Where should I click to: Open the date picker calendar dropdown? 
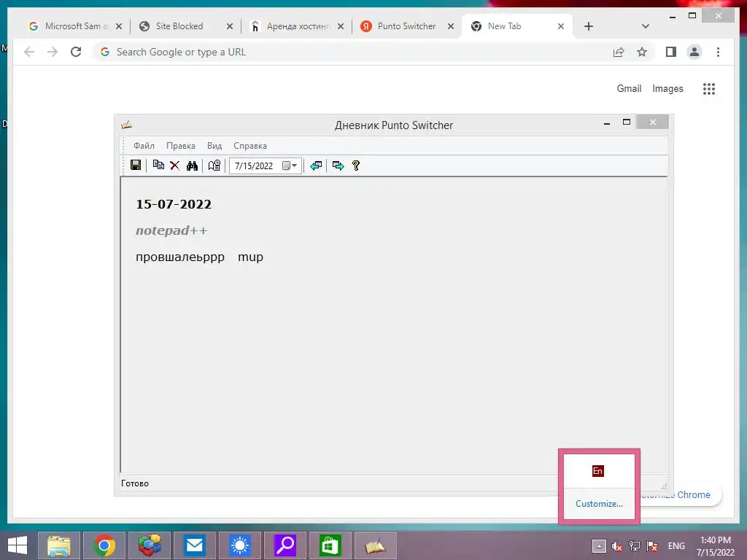point(290,166)
